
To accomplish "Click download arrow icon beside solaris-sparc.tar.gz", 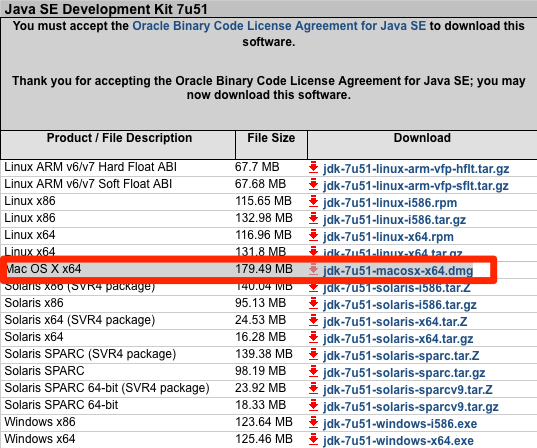I will (313, 372).
